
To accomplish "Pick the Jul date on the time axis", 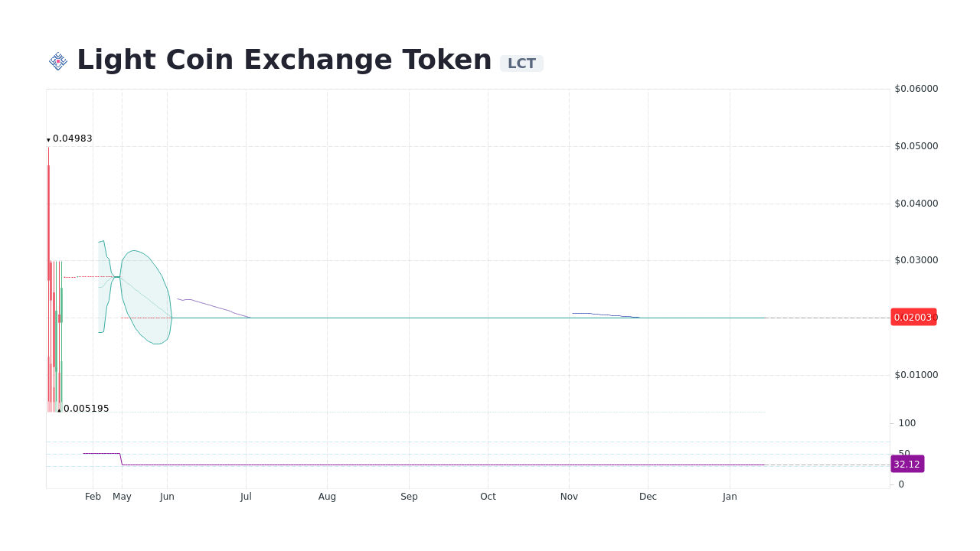I will click(246, 497).
